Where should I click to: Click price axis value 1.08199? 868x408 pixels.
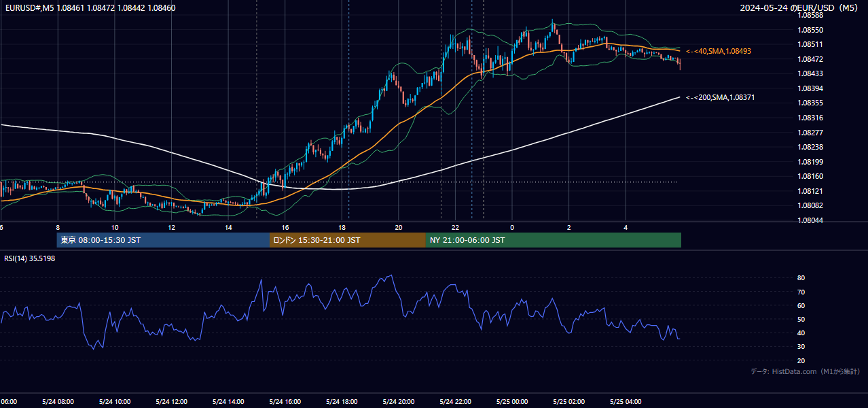pyautogui.click(x=810, y=162)
